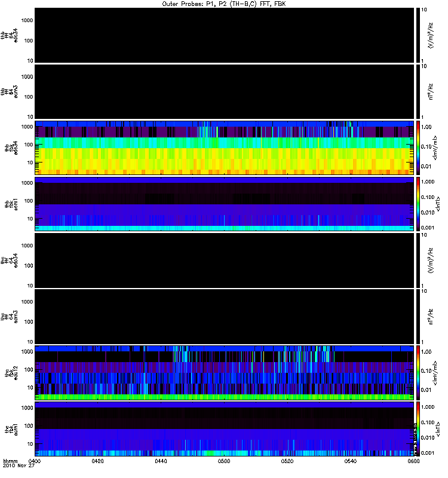Click the empty thc fff 64 scm3 panel

[225, 317]
